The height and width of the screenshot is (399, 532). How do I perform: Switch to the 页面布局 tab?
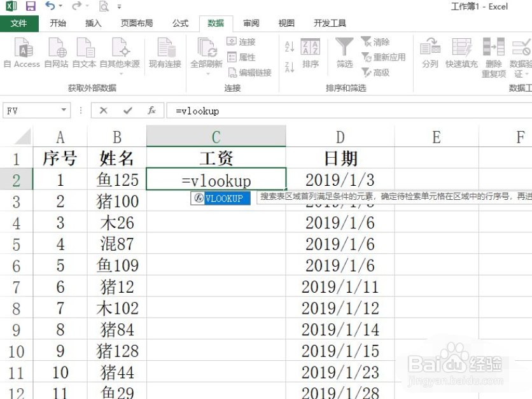pyautogui.click(x=137, y=23)
